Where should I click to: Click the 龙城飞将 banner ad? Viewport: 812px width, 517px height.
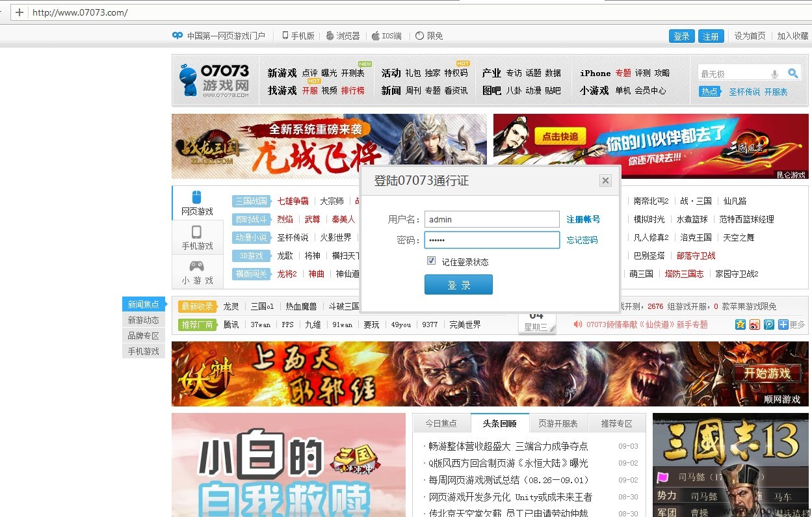point(329,146)
